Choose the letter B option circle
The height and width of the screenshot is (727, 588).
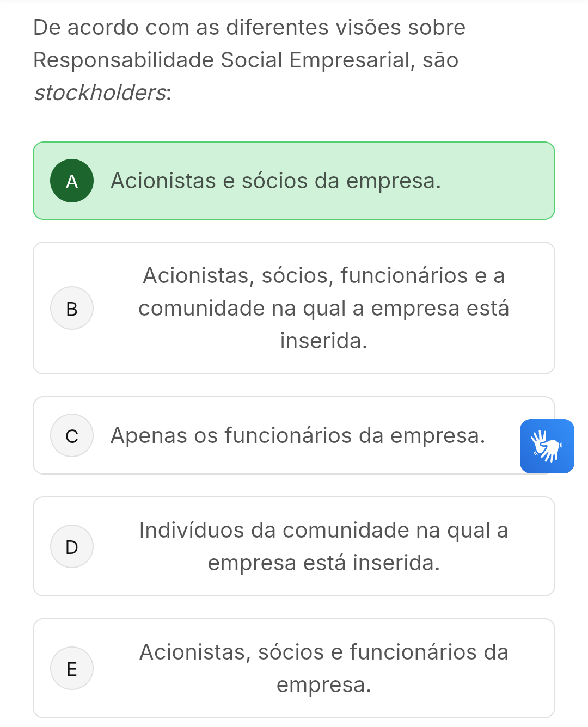(72, 309)
